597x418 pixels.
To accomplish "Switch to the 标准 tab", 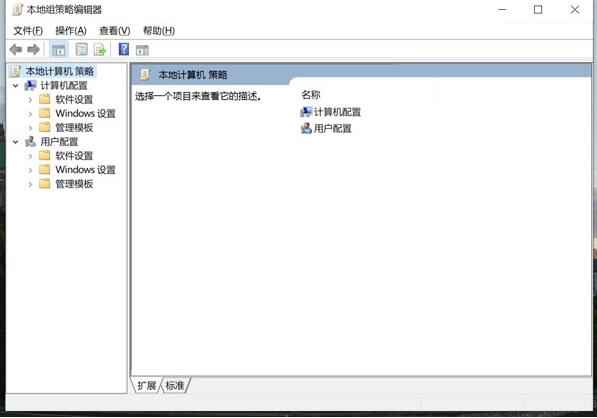I will [x=175, y=386].
